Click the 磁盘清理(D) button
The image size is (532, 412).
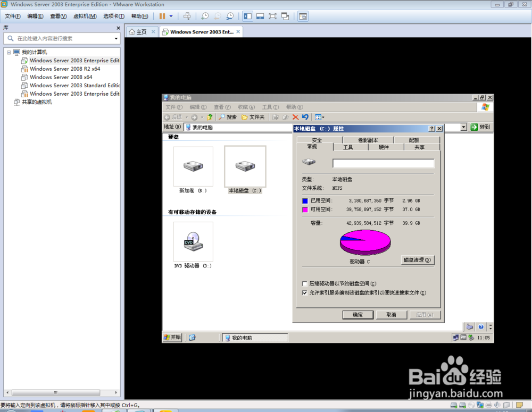417,260
